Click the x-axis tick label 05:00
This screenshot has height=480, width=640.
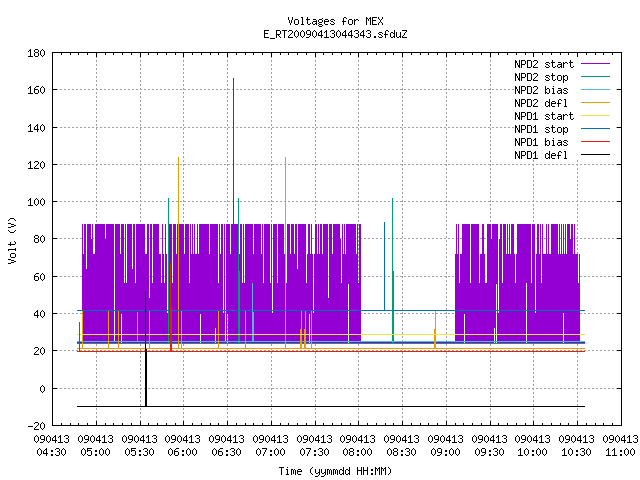pos(96,452)
